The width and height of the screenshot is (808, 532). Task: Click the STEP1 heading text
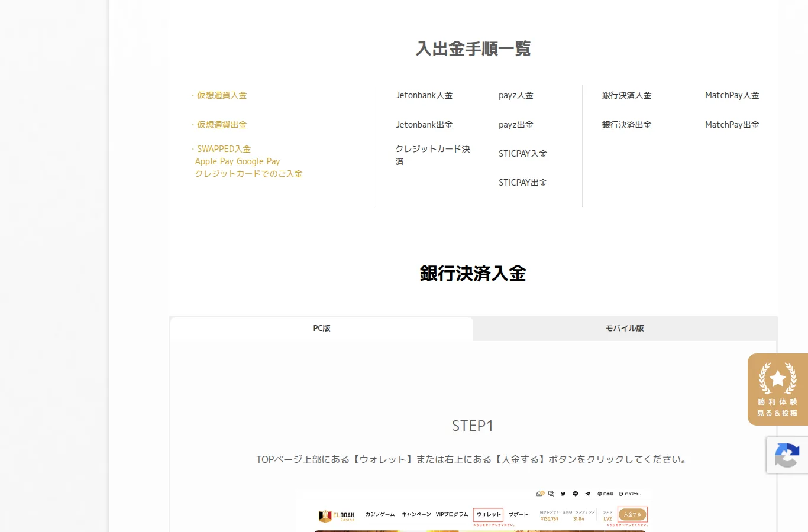[x=473, y=426]
